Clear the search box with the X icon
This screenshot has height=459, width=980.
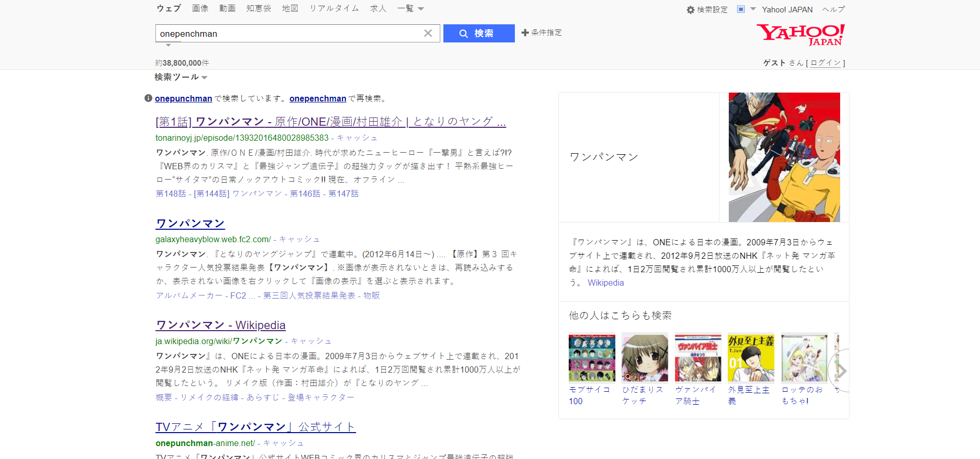point(428,33)
